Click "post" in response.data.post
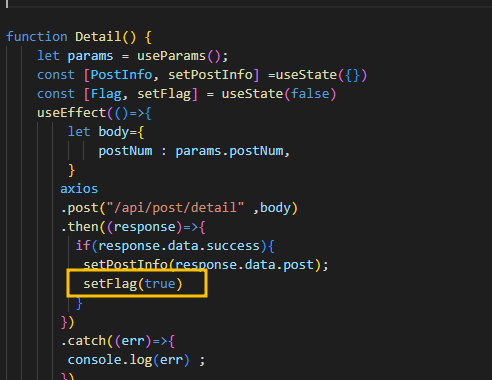The height and width of the screenshot is (380, 492). tap(298, 265)
